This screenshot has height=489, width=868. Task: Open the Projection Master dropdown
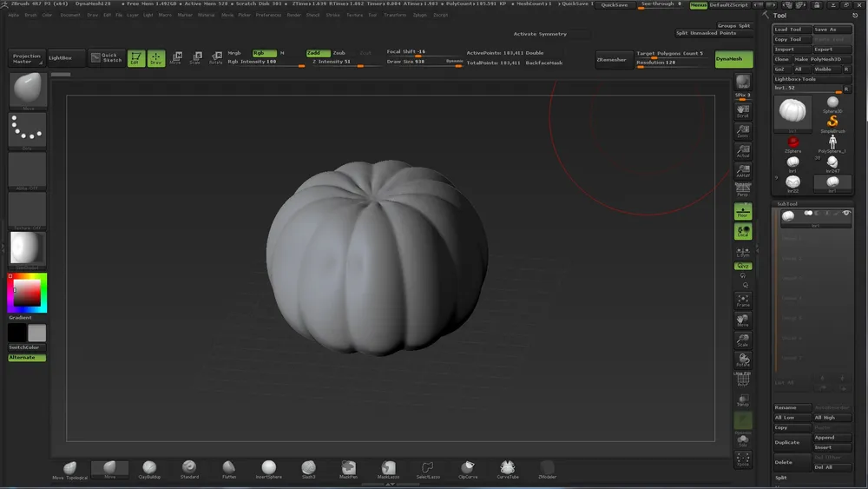pos(27,58)
